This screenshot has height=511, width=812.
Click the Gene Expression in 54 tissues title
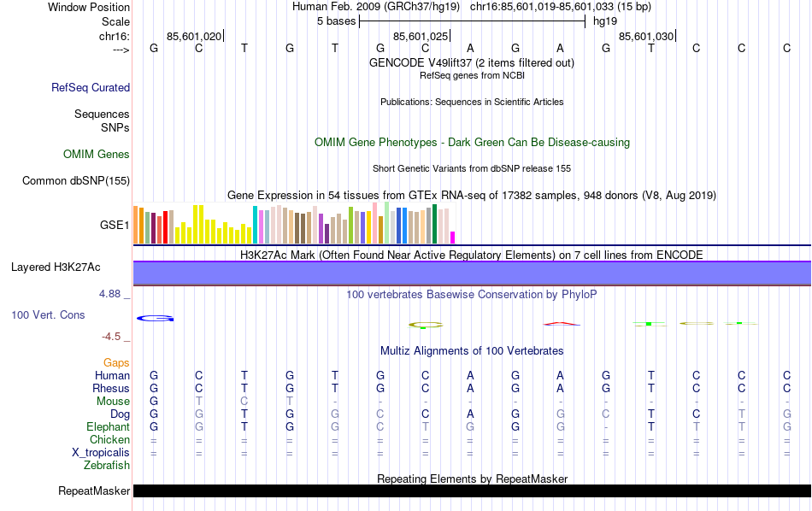472,195
